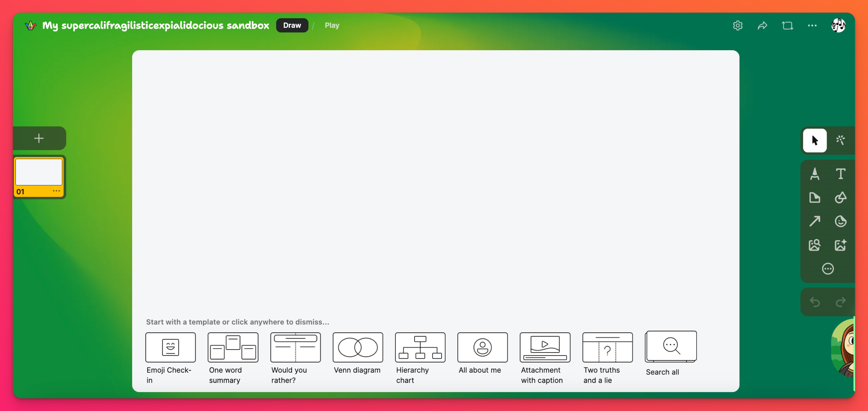Click Search all templates
This screenshot has height=411, width=868.
[x=671, y=347]
